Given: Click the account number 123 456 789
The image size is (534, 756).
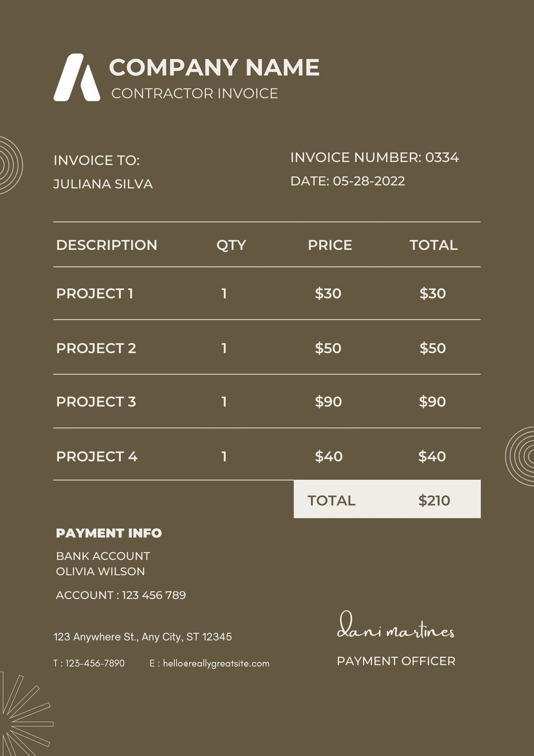Looking at the screenshot, I should [154, 595].
